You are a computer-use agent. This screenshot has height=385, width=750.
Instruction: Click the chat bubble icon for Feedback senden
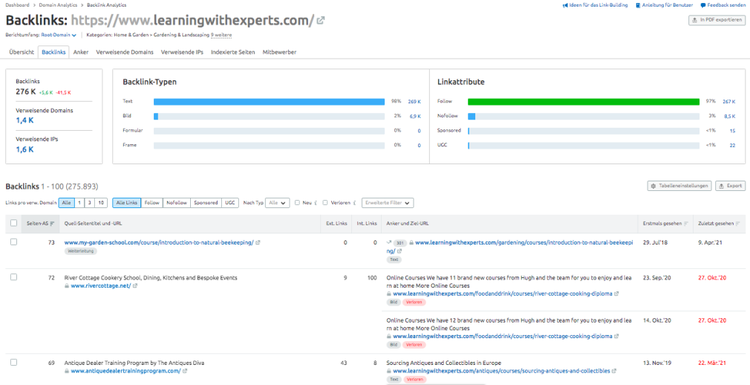[703, 5]
